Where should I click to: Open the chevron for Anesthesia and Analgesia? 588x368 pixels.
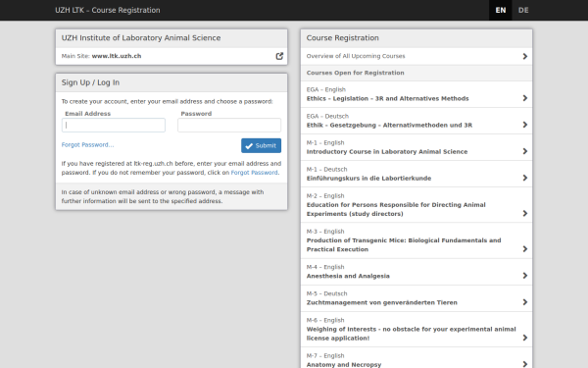click(525, 276)
